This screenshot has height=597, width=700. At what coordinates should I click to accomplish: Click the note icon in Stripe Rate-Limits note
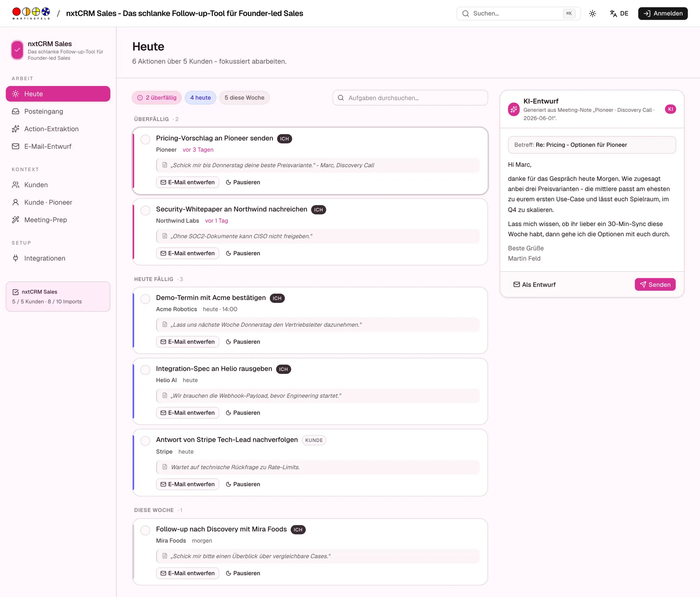(165, 467)
